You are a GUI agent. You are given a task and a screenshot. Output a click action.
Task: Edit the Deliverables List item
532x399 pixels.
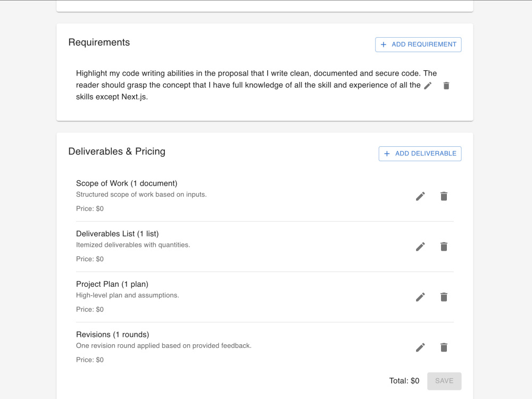(x=420, y=247)
